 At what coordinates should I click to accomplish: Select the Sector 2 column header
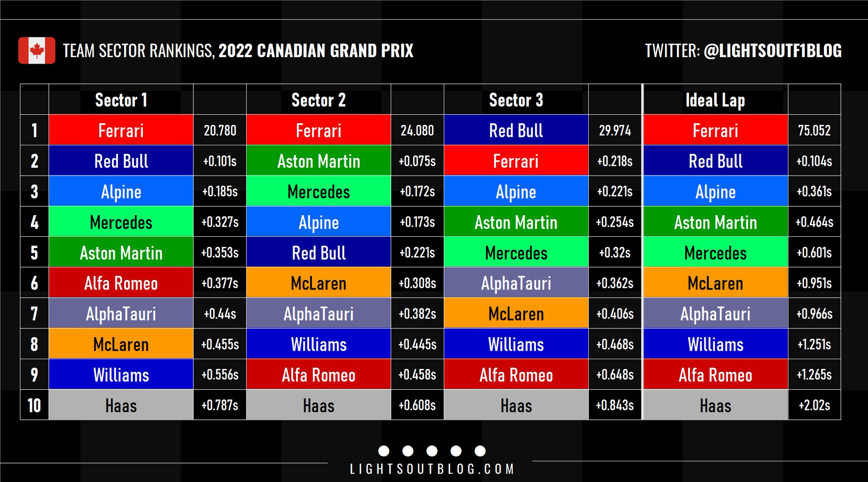(318, 100)
